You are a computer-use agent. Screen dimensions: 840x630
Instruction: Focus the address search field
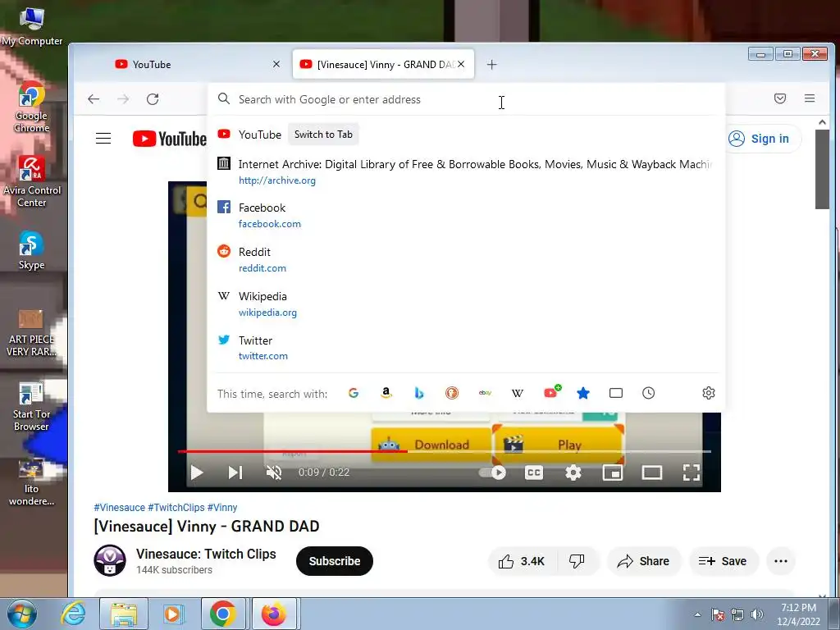tap(465, 99)
